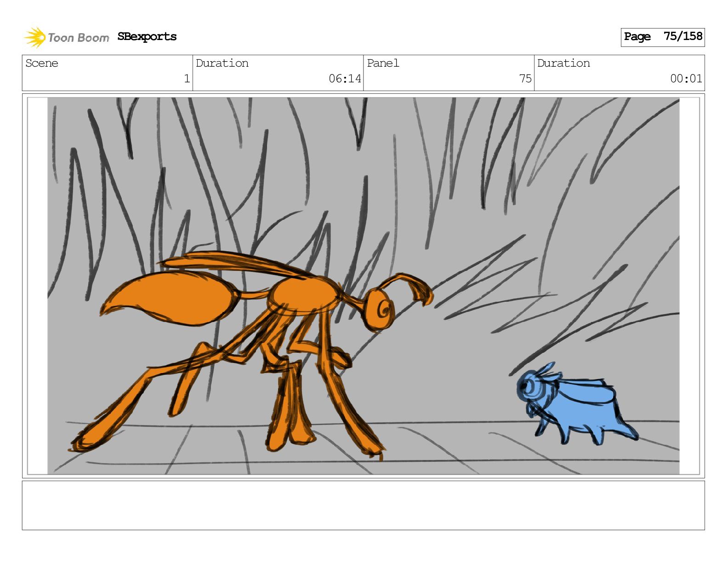
Task: Click the Scene label
Action: click(x=42, y=63)
